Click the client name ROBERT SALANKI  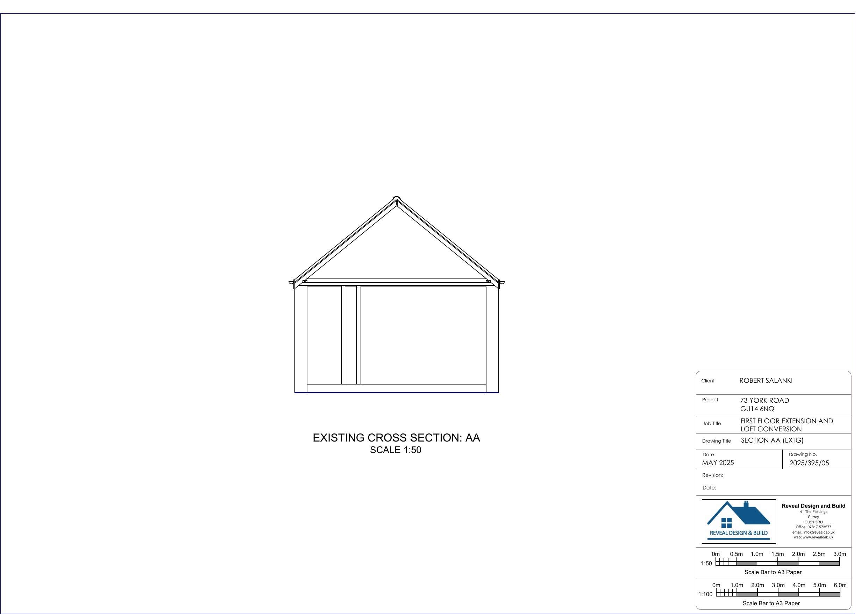point(766,381)
